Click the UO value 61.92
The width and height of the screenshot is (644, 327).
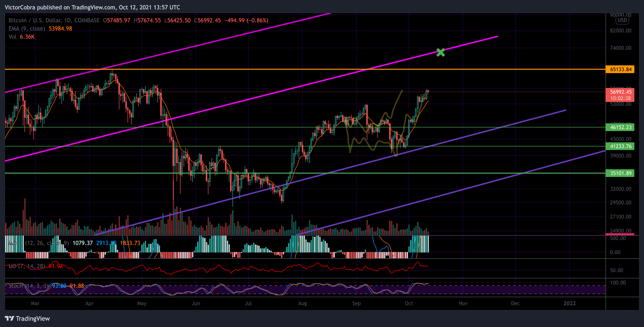(x=56, y=266)
